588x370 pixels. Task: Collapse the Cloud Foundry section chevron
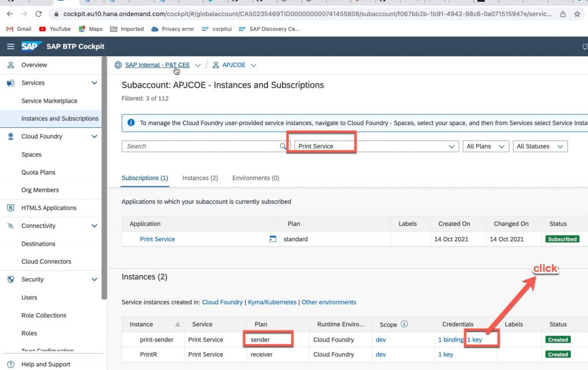tap(94, 137)
